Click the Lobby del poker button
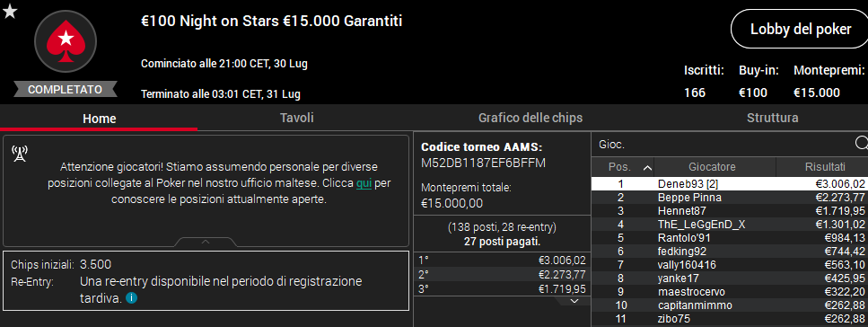The width and height of the screenshot is (868, 327). 801,30
